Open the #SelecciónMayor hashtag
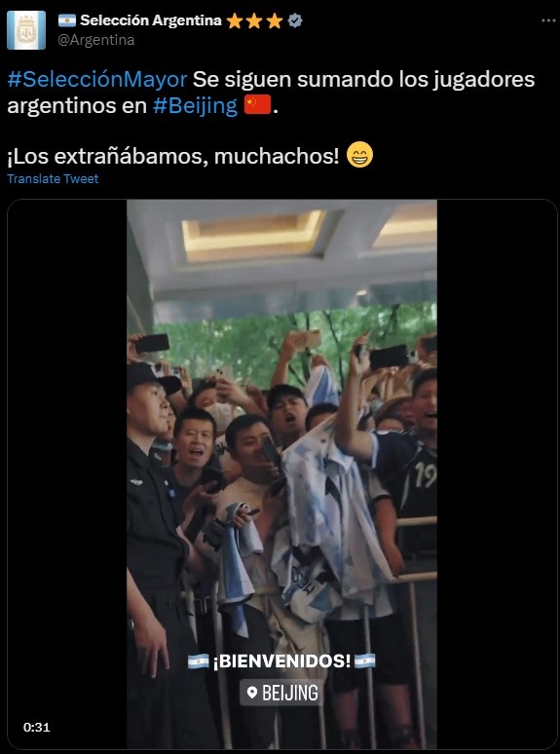Viewport: 560px width, 754px height. point(97,80)
